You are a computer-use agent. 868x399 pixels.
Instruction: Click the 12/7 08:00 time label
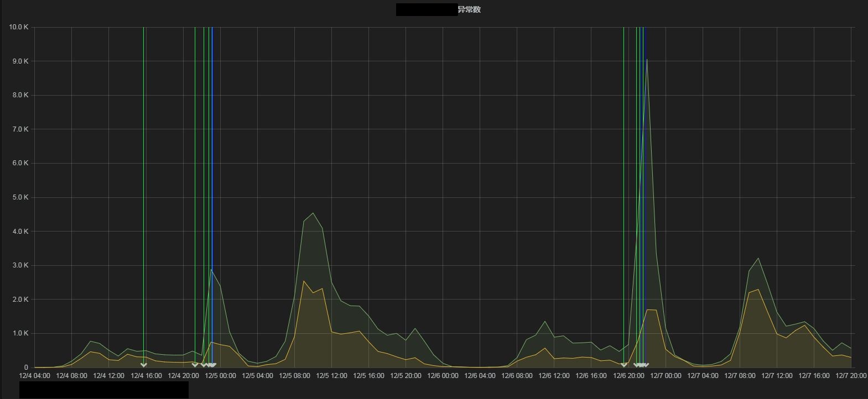[740, 376]
